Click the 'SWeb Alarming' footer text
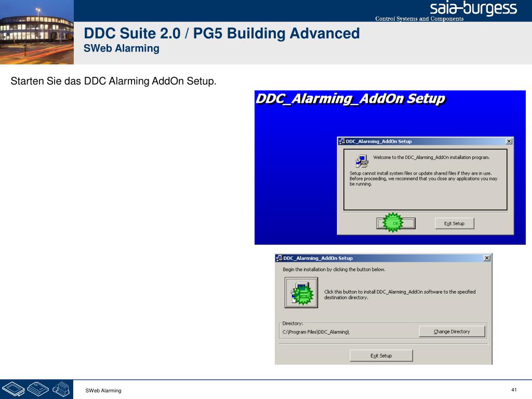Screen dimensions: 532x399 [x=103, y=391]
